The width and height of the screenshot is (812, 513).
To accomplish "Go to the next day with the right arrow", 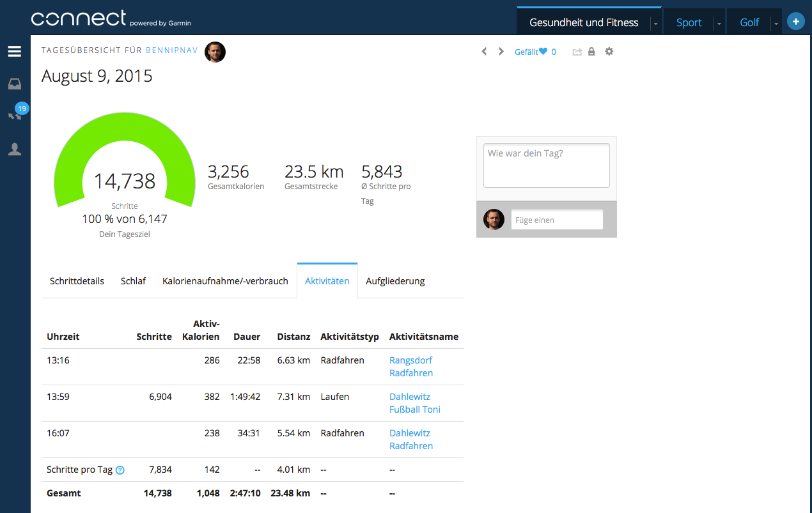I will 501,52.
